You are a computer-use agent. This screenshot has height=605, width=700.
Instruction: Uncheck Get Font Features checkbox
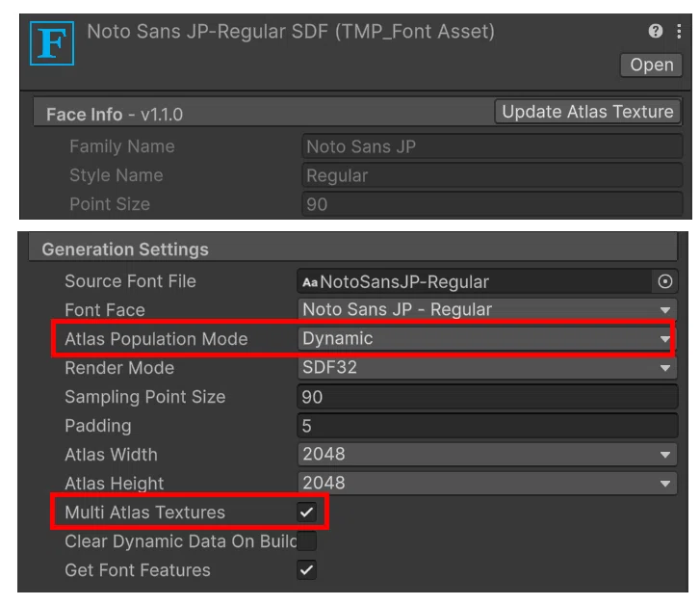pyautogui.click(x=307, y=569)
